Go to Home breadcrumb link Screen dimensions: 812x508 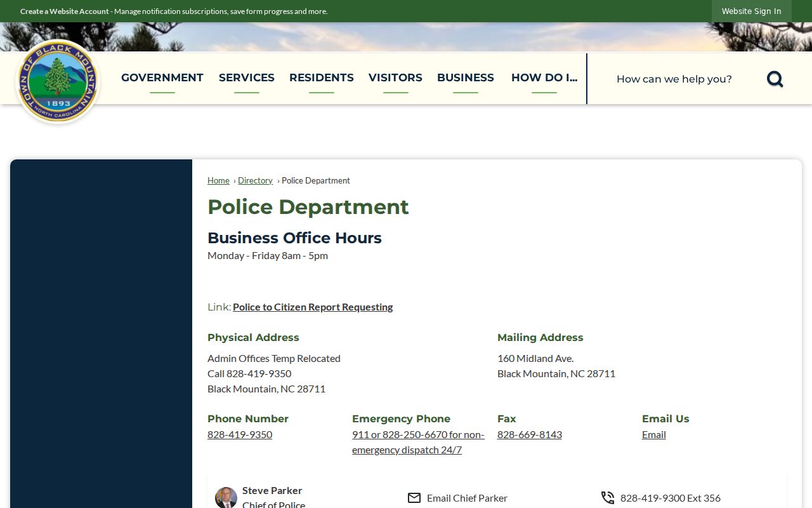tap(218, 181)
